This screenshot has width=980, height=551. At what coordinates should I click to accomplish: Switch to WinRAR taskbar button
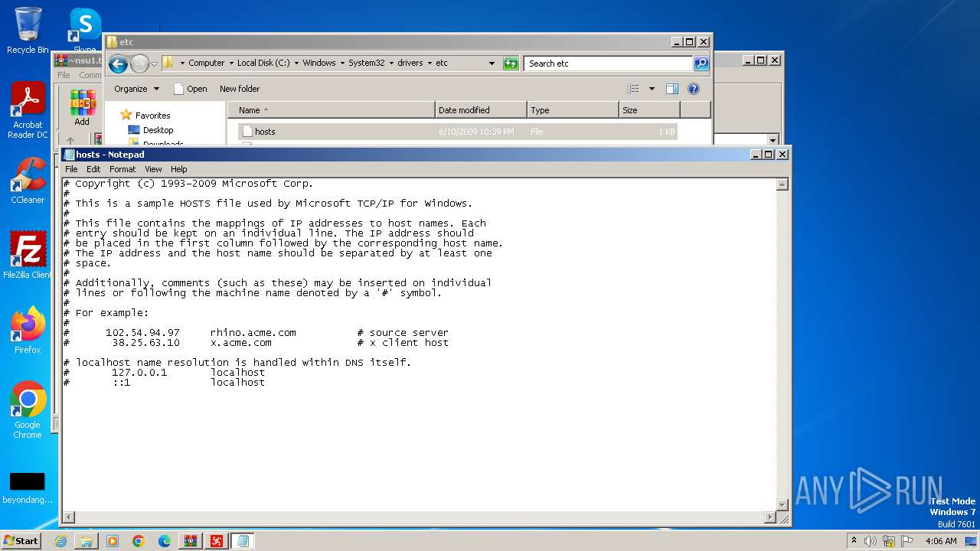pos(191,541)
